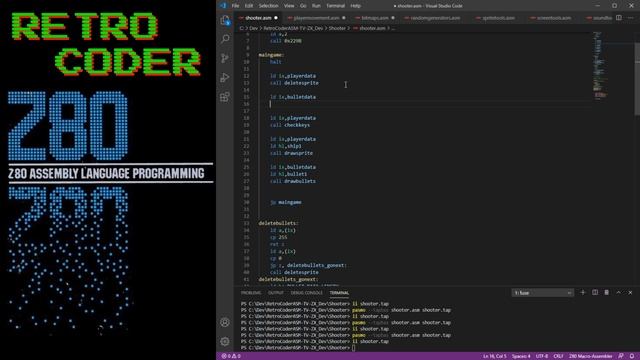Open notifications bell in status bar

pyautogui.click(x=632, y=356)
